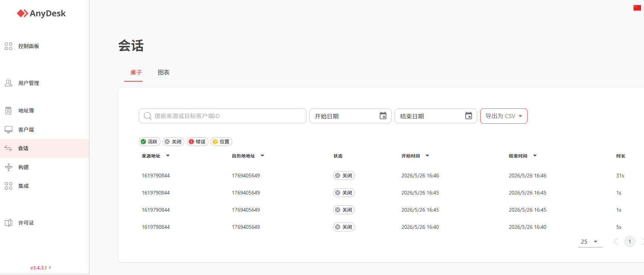Sort by 目的地地址 column arrow

(262, 156)
